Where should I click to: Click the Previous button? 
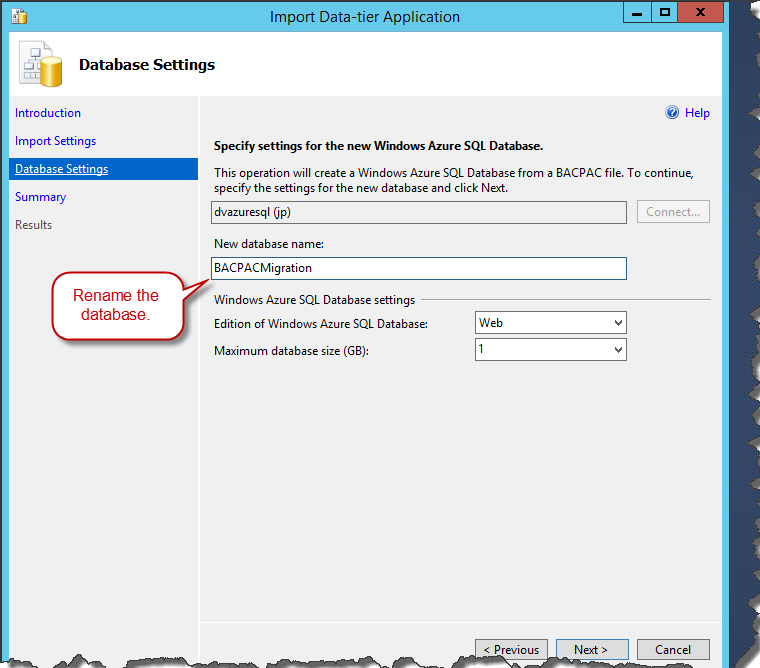pyautogui.click(x=511, y=650)
